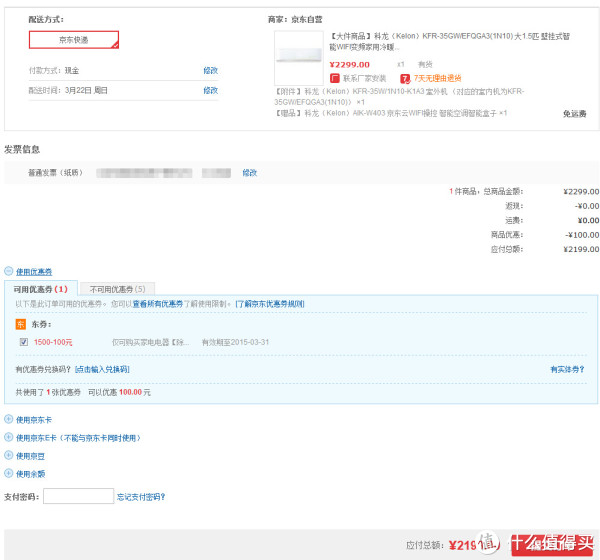Click the 应付总额 ¥2199.00 summary value

coord(581,249)
